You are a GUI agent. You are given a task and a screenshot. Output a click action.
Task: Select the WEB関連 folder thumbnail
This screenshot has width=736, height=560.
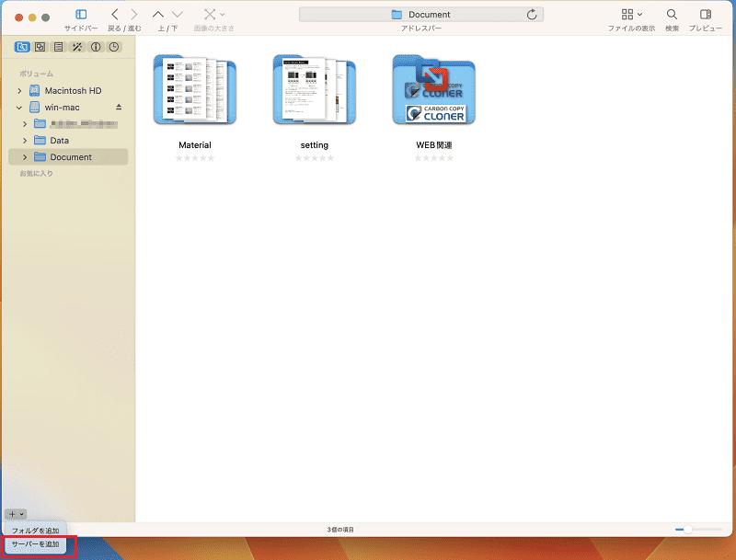pyautogui.click(x=433, y=90)
